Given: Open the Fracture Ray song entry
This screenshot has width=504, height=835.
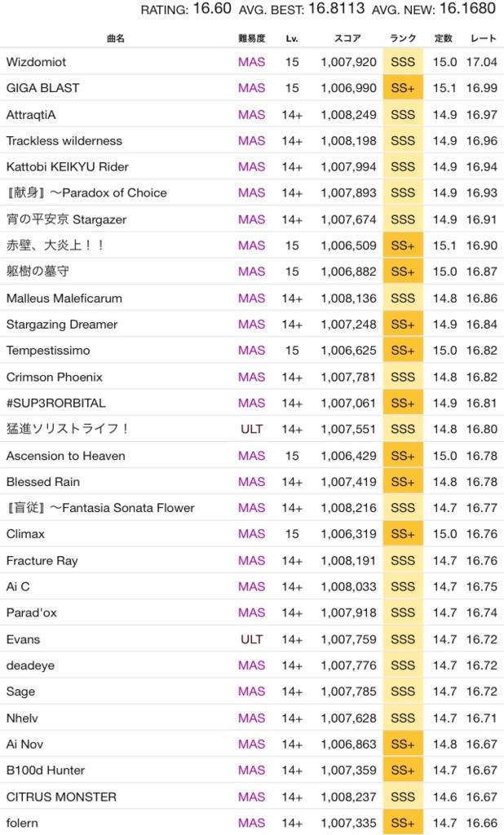Looking at the screenshot, I should click(x=42, y=561).
